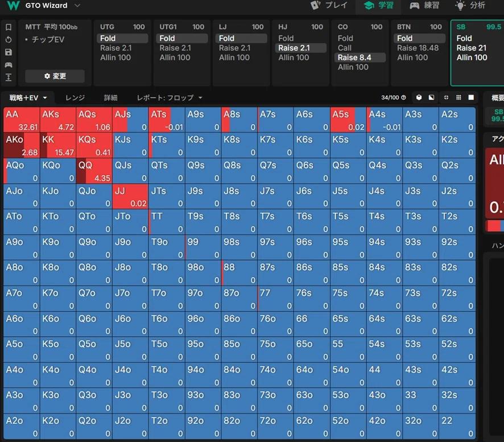This screenshot has height=442, width=504.
Task: Click the floppy disk save icon
Action: pyautogui.click(x=9, y=52)
